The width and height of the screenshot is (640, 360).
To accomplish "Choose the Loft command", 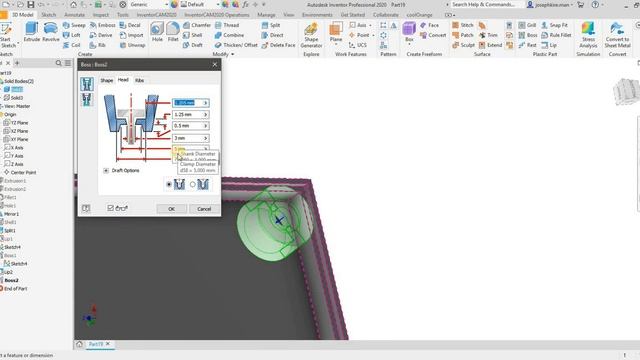I will coord(71,35).
